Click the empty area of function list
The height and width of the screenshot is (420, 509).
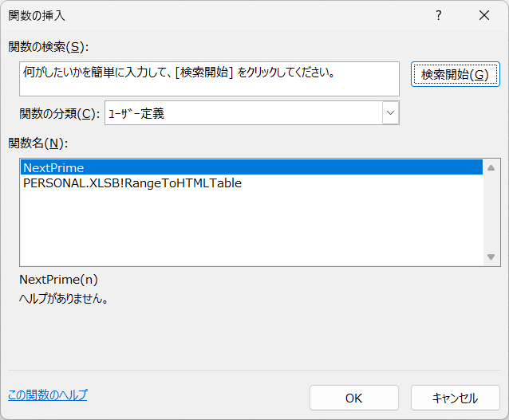[x=251, y=227]
